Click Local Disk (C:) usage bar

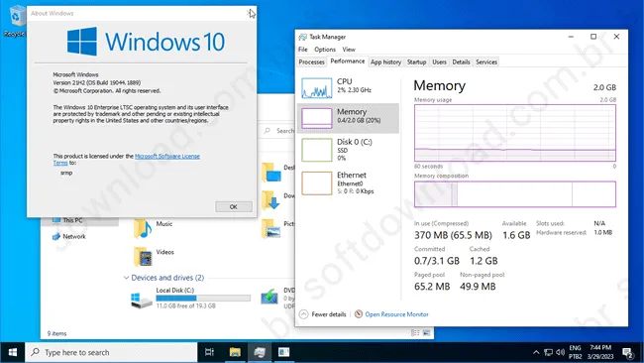pos(203,299)
